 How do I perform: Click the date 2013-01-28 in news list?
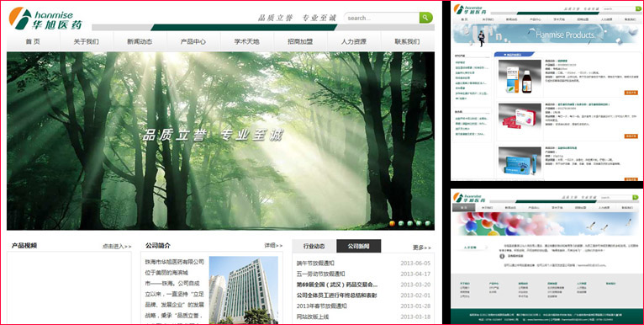[415, 306]
